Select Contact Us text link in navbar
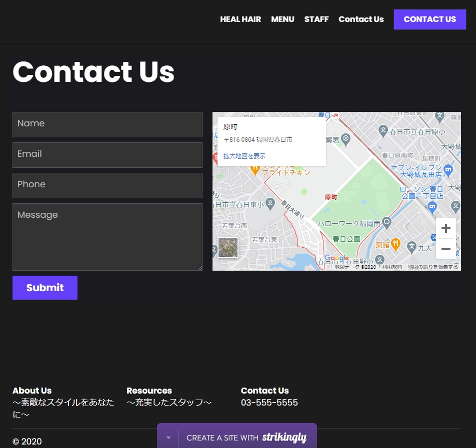The image size is (476, 448). pos(361,19)
